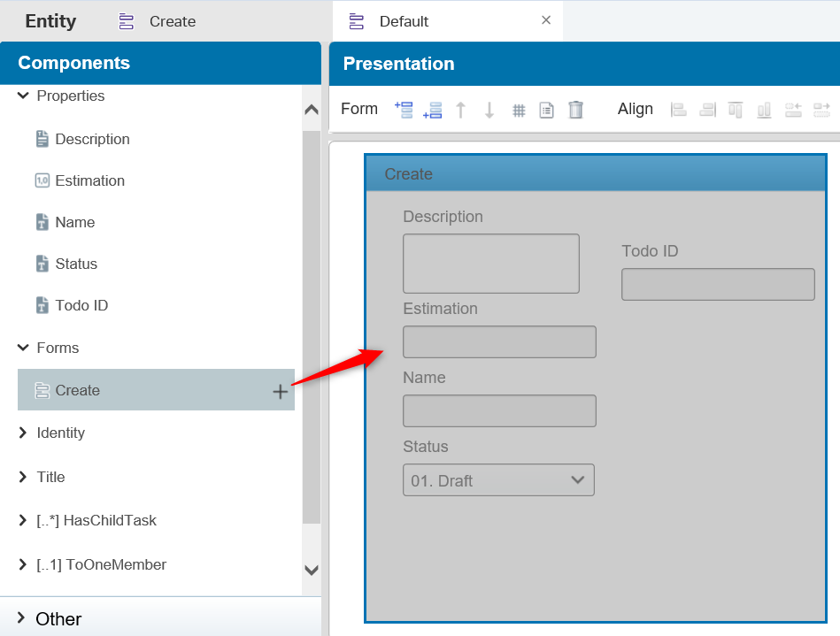Image resolution: width=840 pixels, height=636 pixels.
Task: Expand the [..1] ToOneMember node
Action: tap(22, 564)
